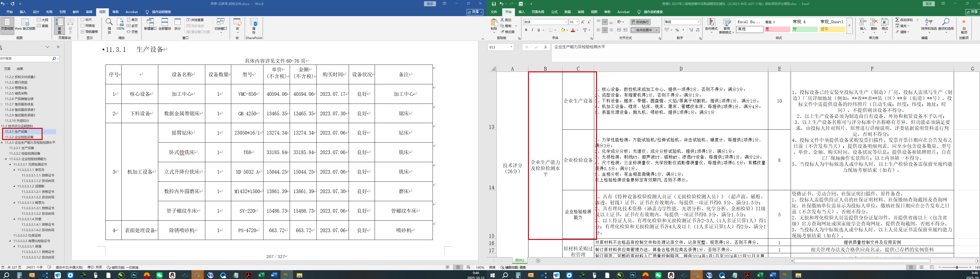Increase font size in Excel
980x279 pixels.
pyautogui.click(x=583, y=22)
